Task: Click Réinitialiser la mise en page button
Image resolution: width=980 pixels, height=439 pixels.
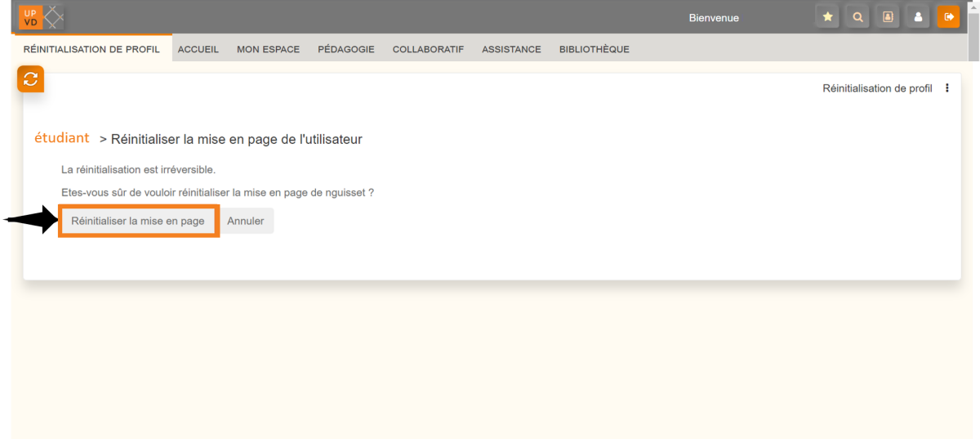Action: 138,222
